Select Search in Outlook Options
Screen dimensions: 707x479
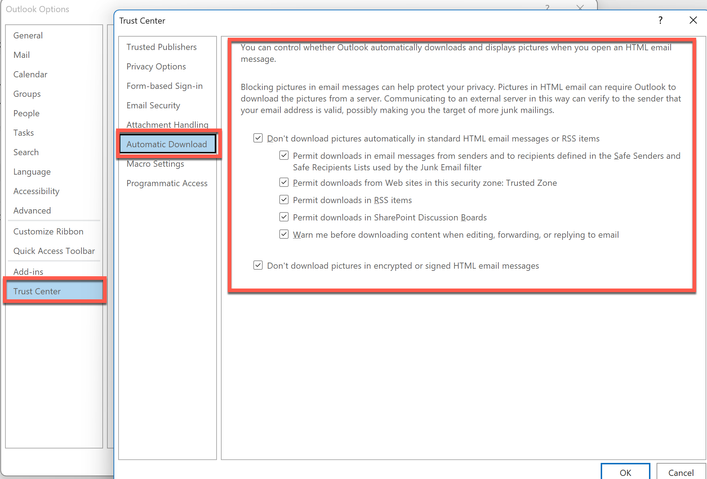[26, 152]
